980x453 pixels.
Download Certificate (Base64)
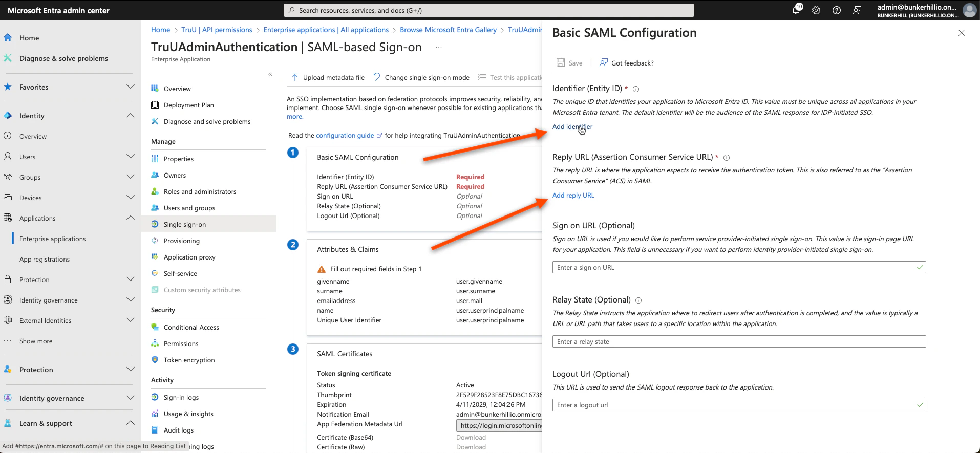pos(471,437)
